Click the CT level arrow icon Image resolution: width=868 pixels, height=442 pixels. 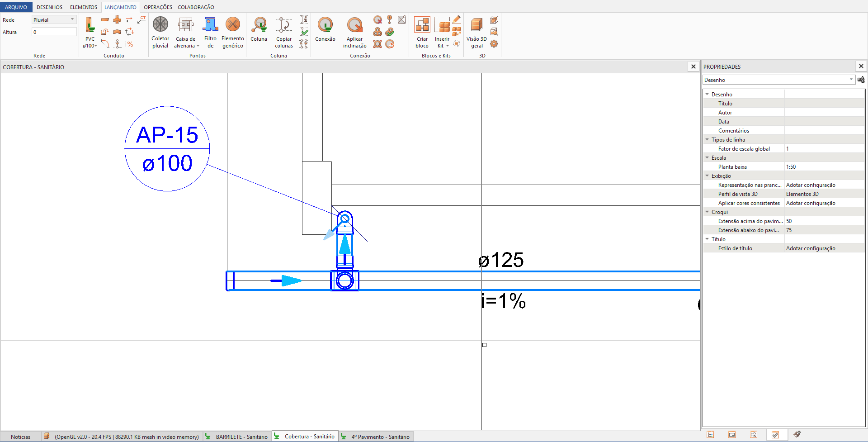(142, 19)
